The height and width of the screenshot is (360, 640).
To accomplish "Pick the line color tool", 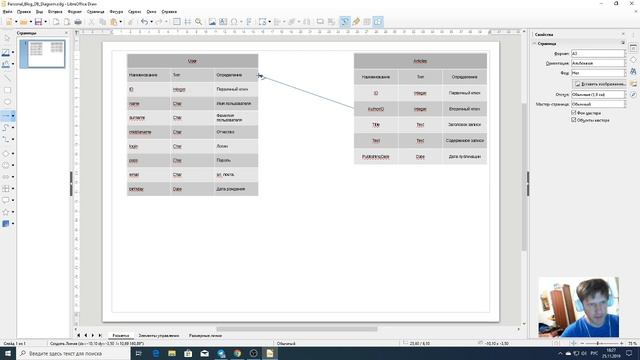I will [6, 52].
